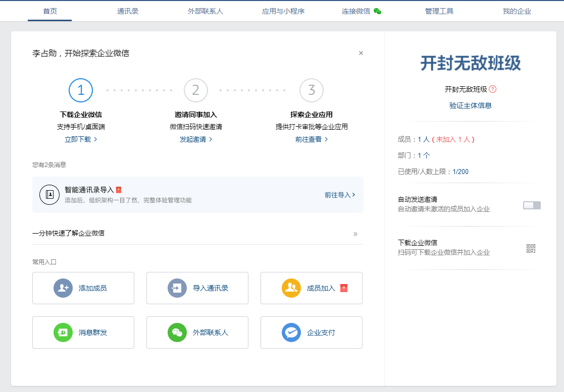Image resolution: width=564 pixels, height=392 pixels.
Task: Click the 导入通讯录 arrow icon
Action: (177, 288)
